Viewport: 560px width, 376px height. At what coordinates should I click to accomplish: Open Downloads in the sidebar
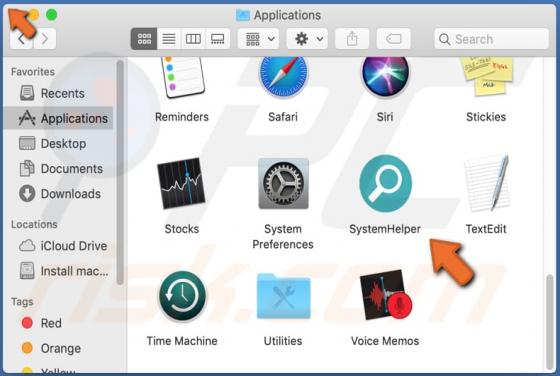click(x=58, y=194)
